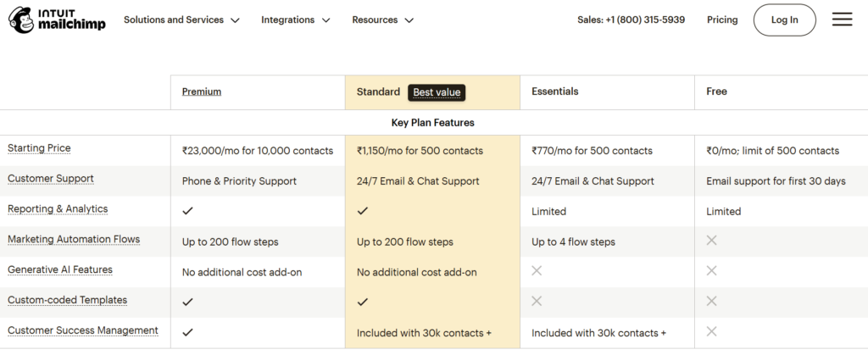Image resolution: width=868 pixels, height=355 pixels.
Task: Open Reporting & Analytics feature tooltip
Action: point(58,209)
